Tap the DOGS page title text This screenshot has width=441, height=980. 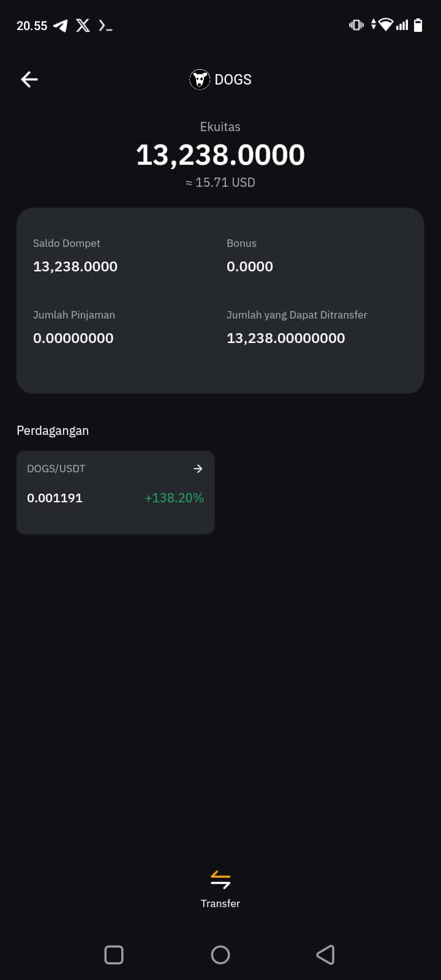pyautogui.click(x=233, y=80)
